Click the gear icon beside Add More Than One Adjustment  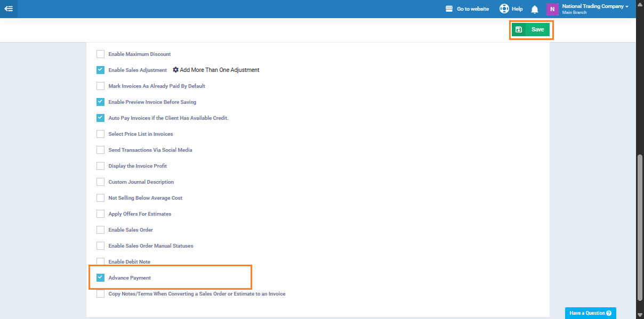[176, 70]
